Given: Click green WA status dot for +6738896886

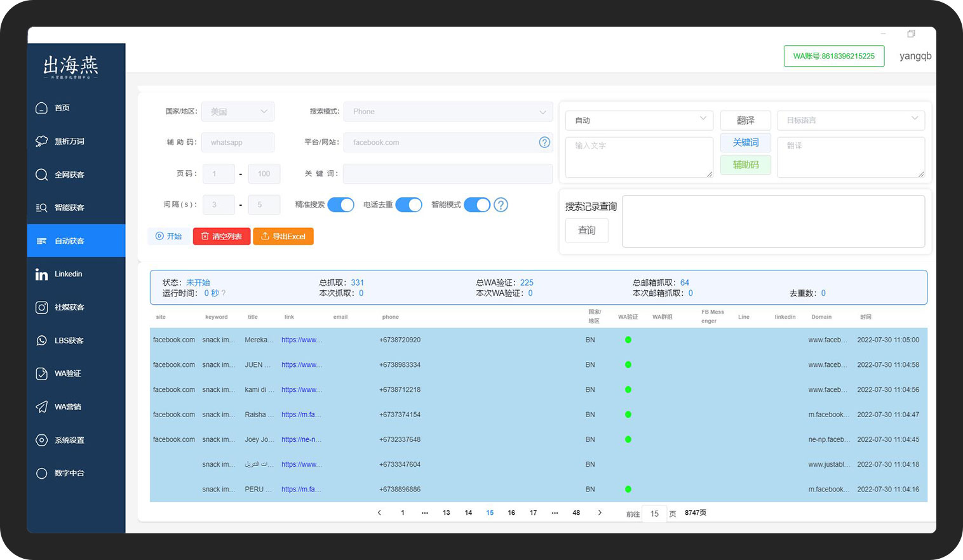Looking at the screenshot, I should pos(628,490).
